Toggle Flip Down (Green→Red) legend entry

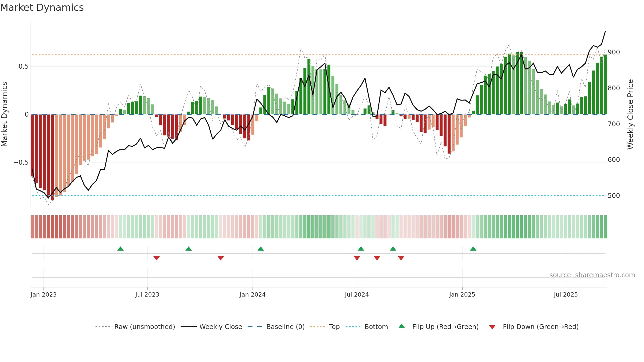click(534, 327)
